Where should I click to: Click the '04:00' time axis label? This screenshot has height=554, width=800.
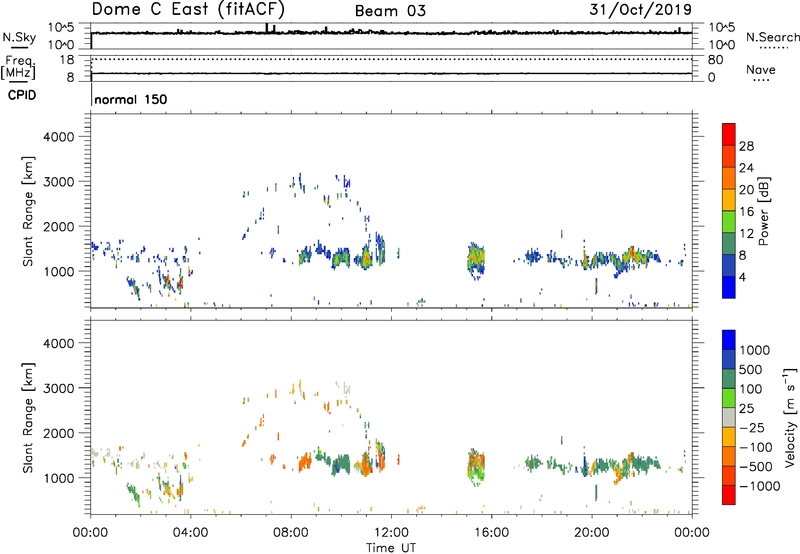pyautogui.click(x=190, y=533)
